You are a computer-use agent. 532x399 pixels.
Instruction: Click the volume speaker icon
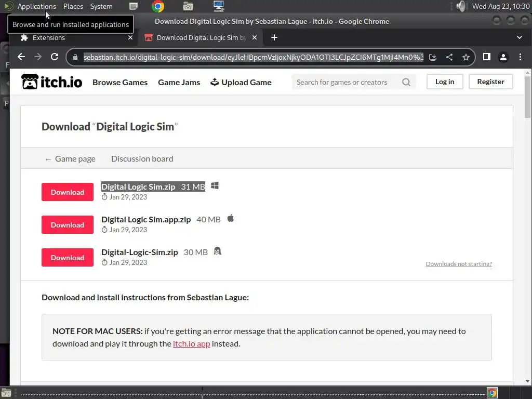point(461,6)
